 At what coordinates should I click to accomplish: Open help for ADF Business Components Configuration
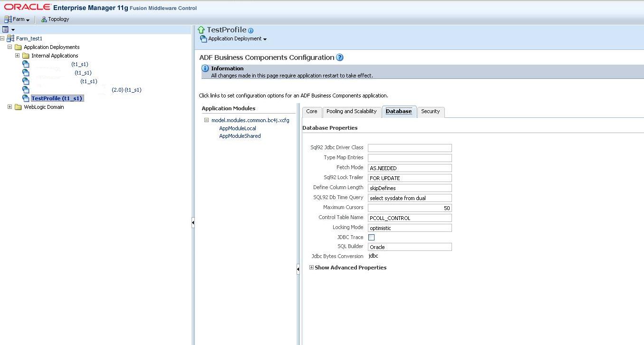tap(340, 57)
